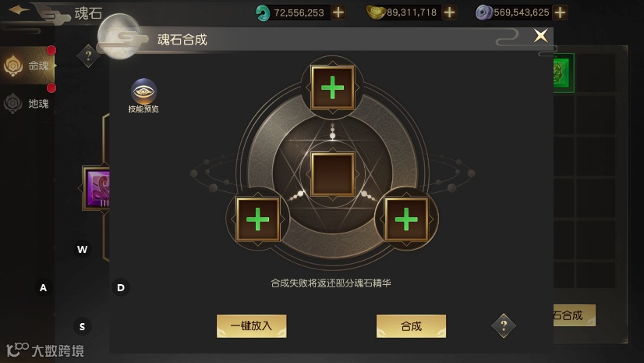Click the center synthesis result slot
Screen dimensions: 644x363
[x=332, y=174]
